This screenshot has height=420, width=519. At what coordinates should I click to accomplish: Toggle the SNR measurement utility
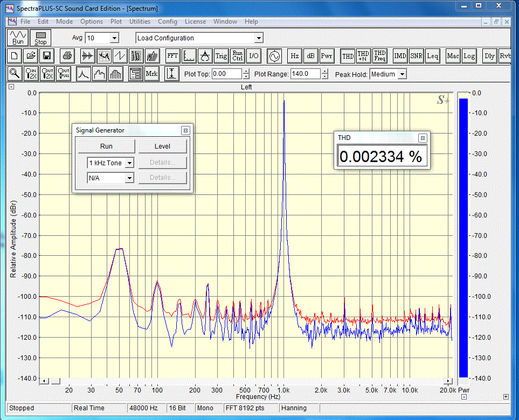pyautogui.click(x=417, y=56)
